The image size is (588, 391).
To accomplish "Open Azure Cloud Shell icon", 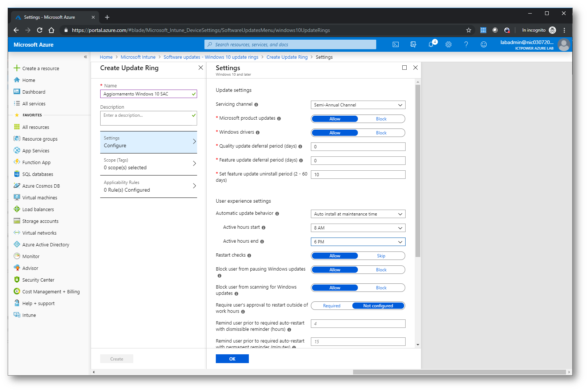I will click(396, 44).
